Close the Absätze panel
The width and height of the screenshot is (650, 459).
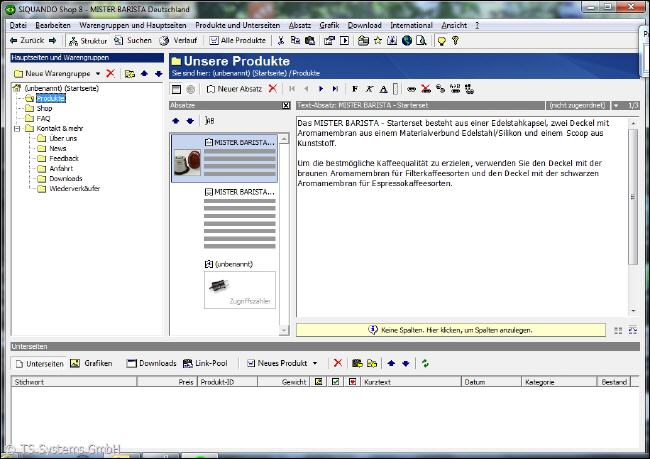pos(286,106)
